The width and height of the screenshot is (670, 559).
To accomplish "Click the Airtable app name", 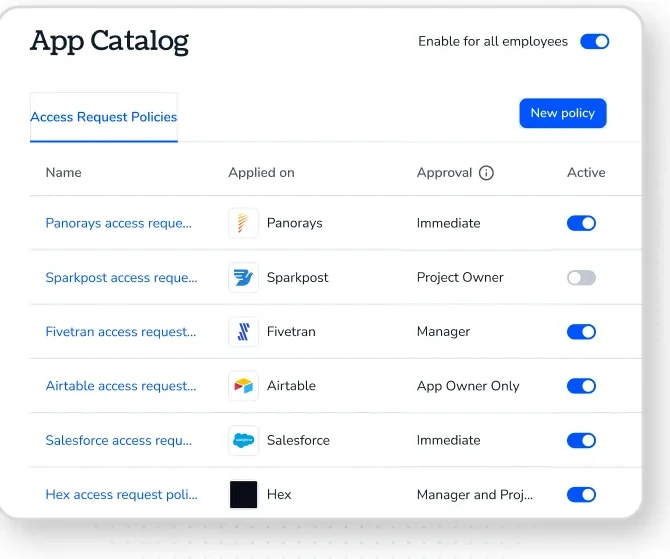I will [291, 386].
